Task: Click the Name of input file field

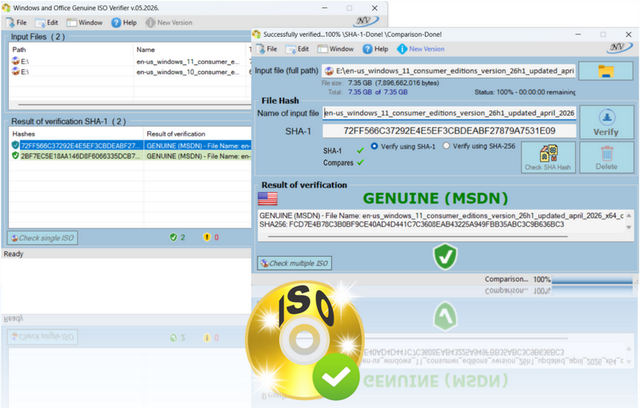Action: (x=449, y=113)
